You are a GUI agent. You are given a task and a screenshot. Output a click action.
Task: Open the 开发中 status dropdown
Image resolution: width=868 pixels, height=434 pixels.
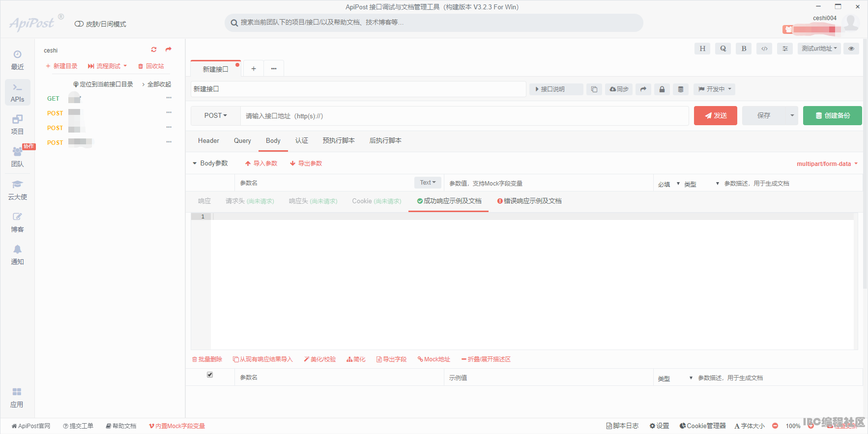(x=715, y=89)
